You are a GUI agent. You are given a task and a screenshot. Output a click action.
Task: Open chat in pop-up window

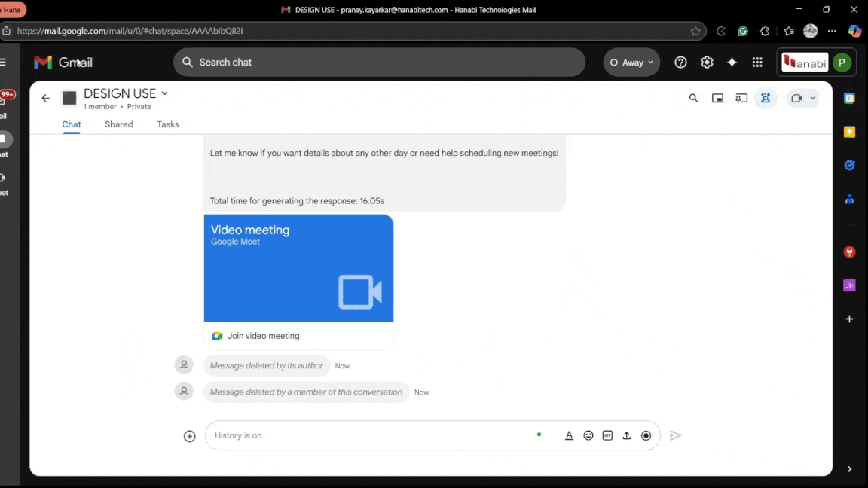pyautogui.click(x=717, y=98)
